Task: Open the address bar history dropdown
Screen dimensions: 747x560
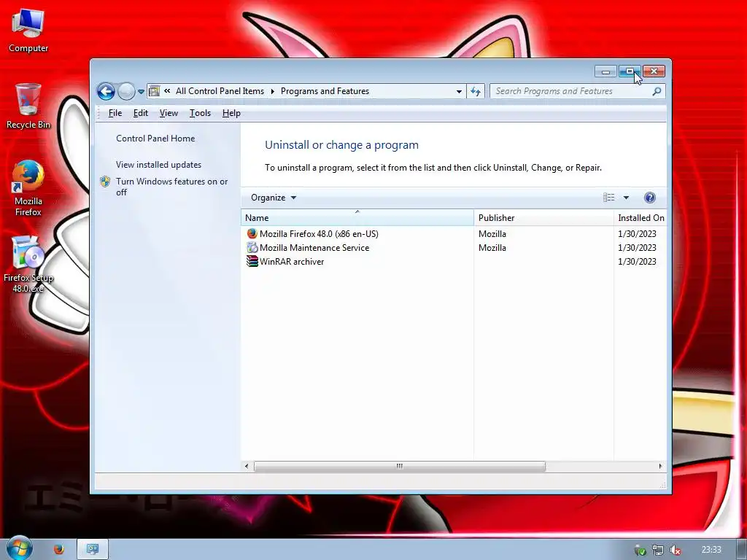Action: click(x=459, y=91)
